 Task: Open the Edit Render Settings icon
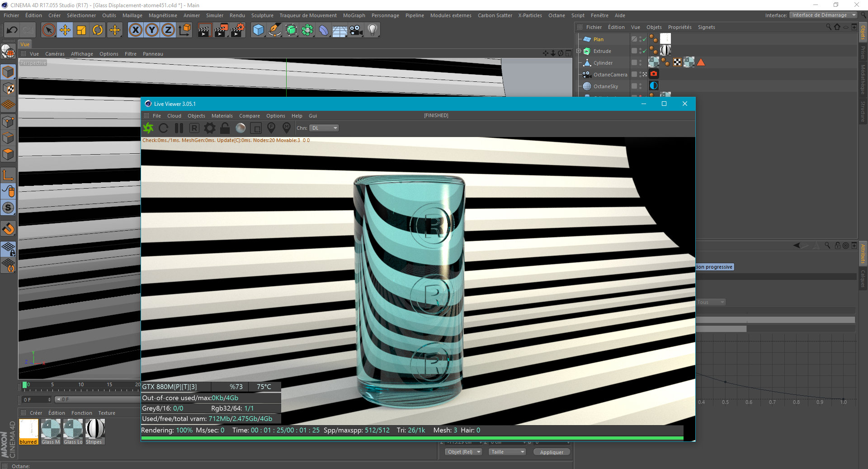click(x=238, y=30)
